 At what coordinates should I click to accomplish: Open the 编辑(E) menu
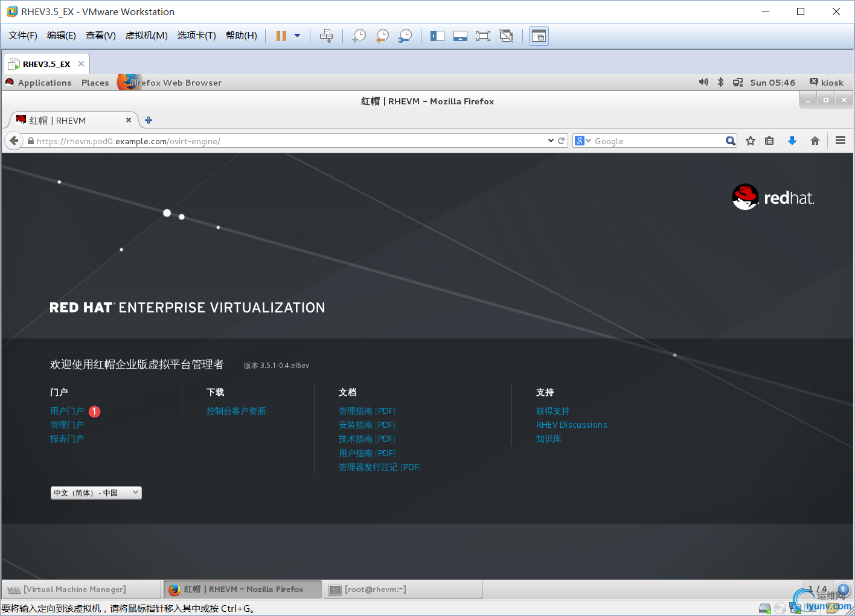pyautogui.click(x=62, y=36)
